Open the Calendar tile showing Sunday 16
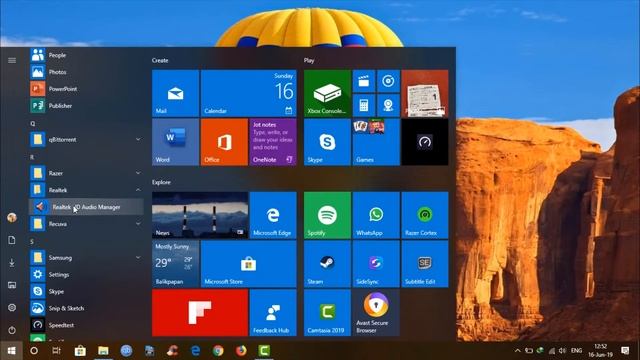The height and width of the screenshot is (360, 640). coord(249,93)
